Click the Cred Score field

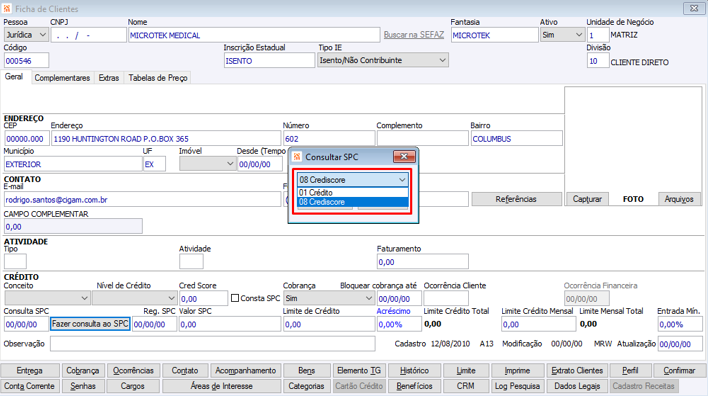203,298
